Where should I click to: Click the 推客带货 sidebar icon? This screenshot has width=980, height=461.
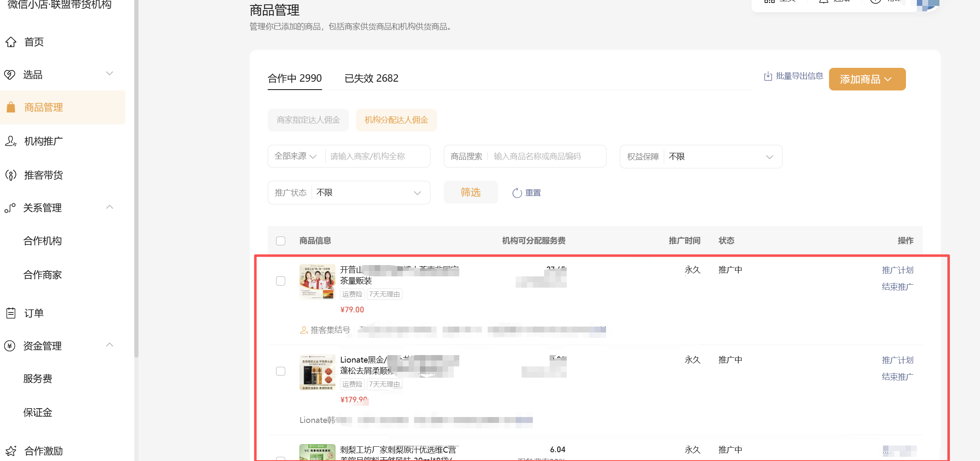point(11,175)
